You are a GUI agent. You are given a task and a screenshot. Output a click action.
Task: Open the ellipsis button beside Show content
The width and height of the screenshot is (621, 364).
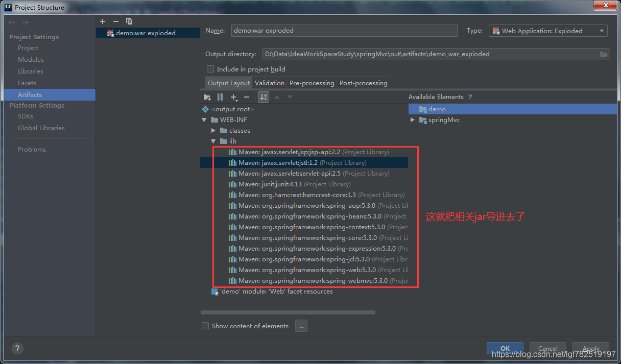tap(301, 326)
